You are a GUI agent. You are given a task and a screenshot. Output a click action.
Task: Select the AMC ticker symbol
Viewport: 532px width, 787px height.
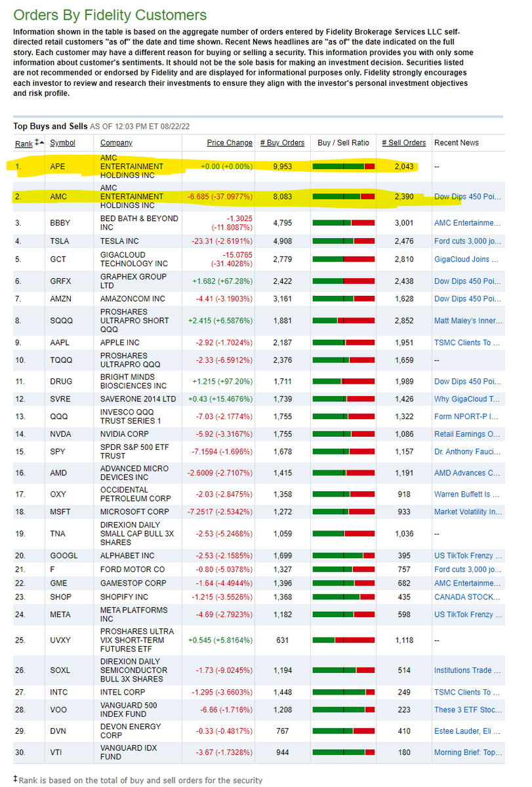(x=59, y=196)
